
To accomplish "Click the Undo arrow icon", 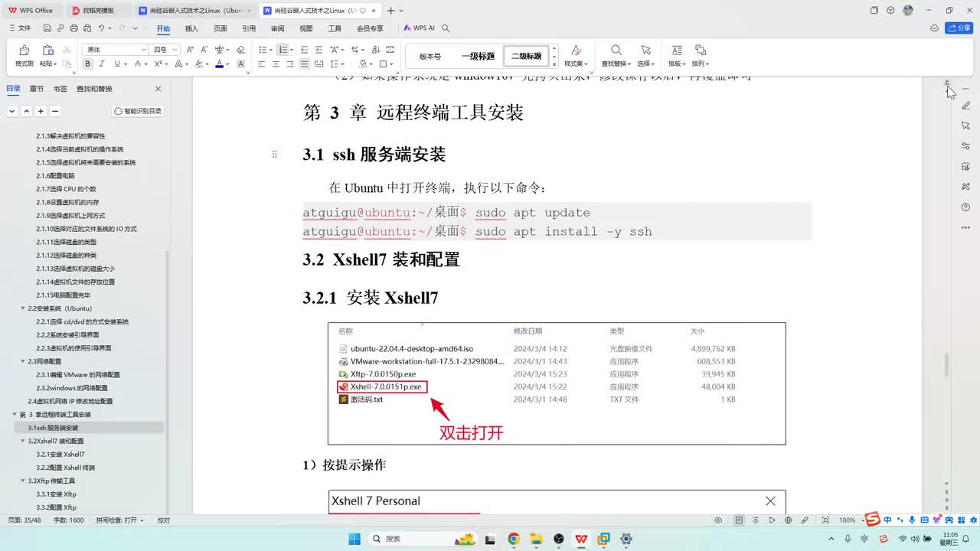I will [x=101, y=28].
